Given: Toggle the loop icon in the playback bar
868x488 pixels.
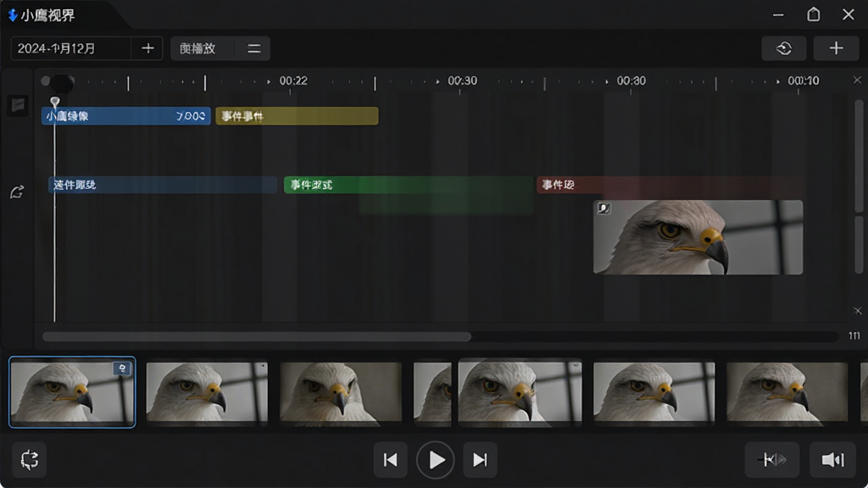Looking at the screenshot, I should pyautogui.click(x=30, y=460).
